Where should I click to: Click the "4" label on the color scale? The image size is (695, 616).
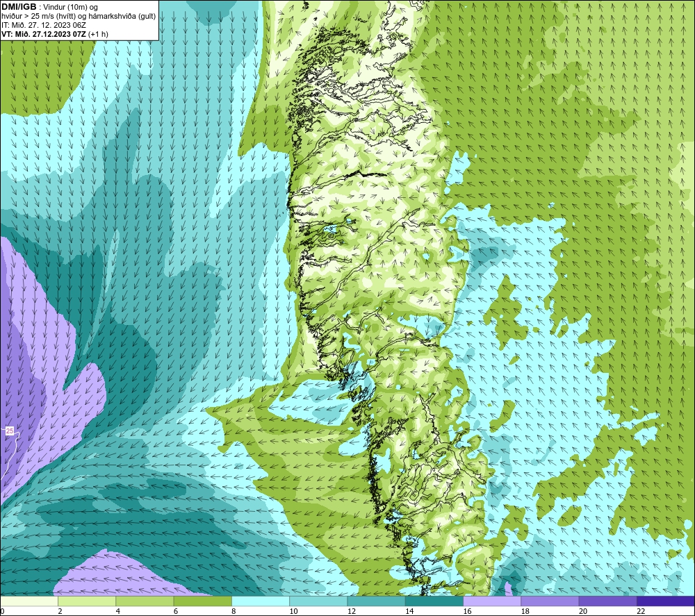point(118,611)
